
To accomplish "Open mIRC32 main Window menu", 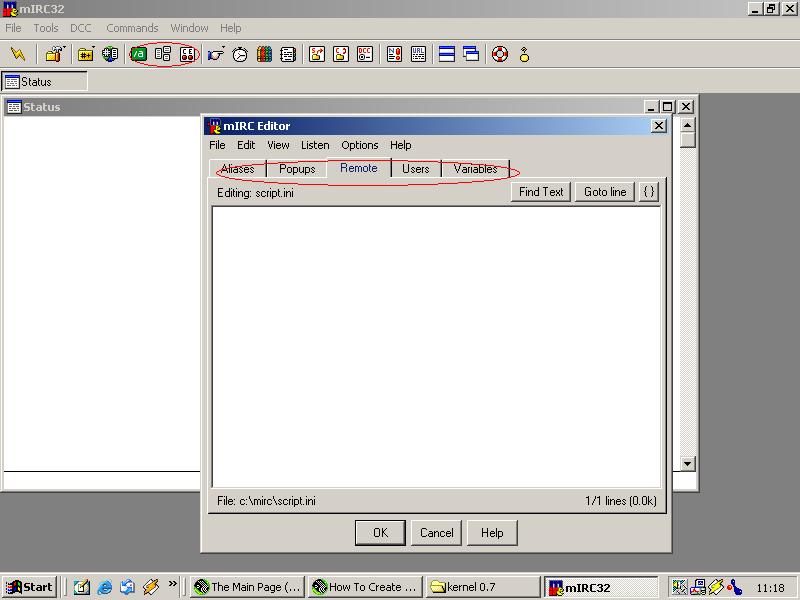I will (189, 28).
